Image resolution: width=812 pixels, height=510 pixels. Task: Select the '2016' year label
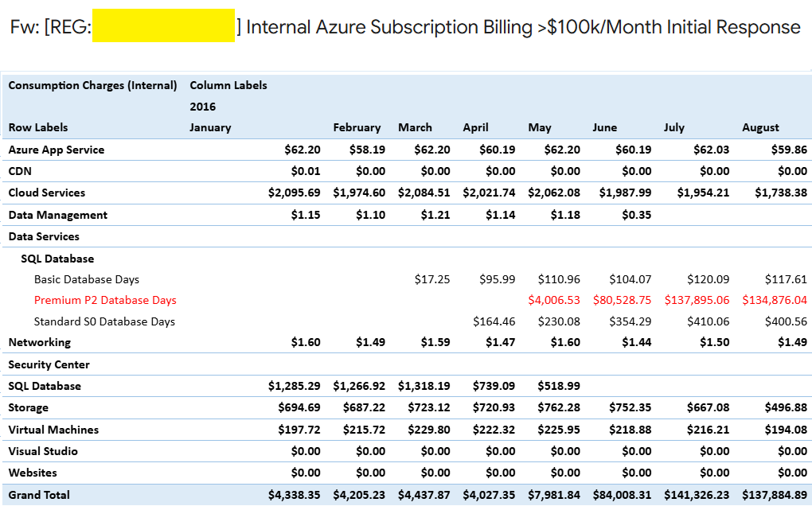pyautogui.click(x=202, y=107)
